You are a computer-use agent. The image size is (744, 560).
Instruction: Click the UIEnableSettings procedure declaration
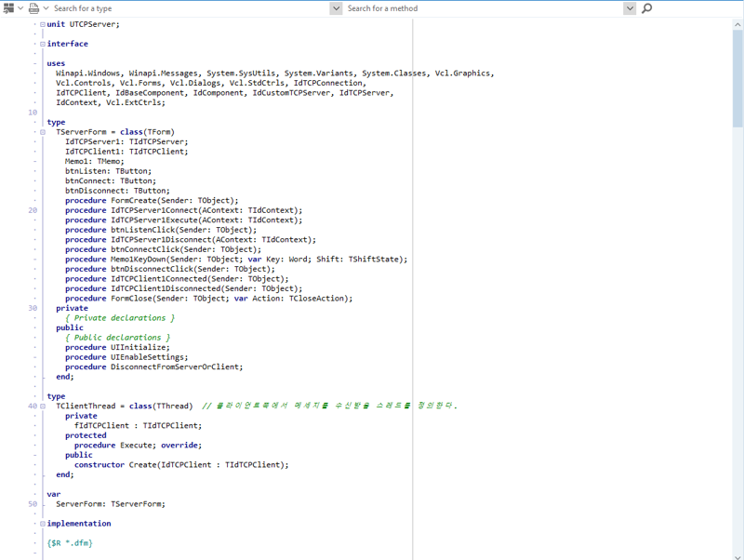(x=126, y=357)
